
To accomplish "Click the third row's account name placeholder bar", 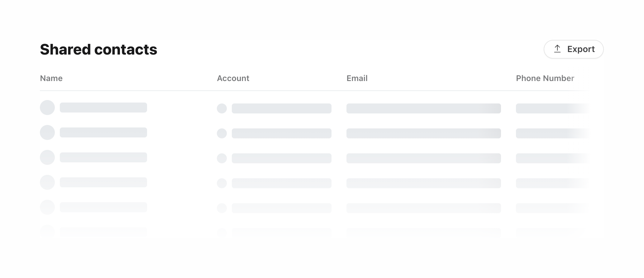I will pos(281,158).
